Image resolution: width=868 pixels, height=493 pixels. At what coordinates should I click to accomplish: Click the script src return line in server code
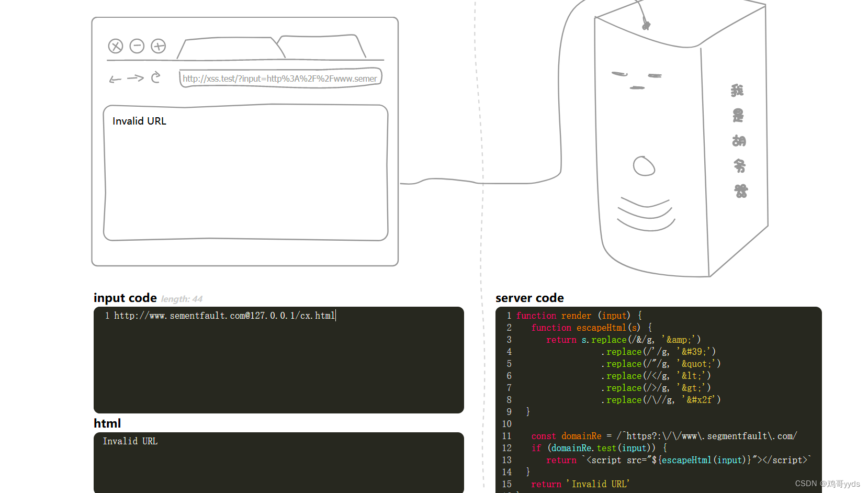click(x=678, y=460)
